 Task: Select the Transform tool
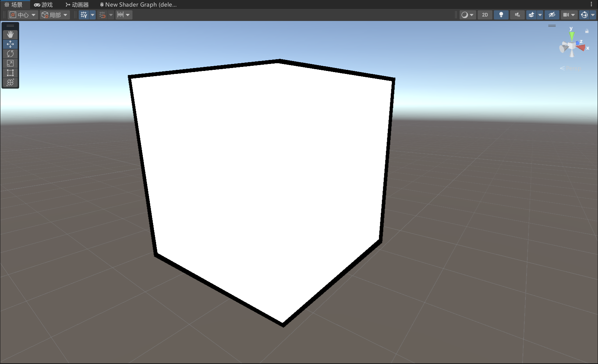tap(10, 82)
